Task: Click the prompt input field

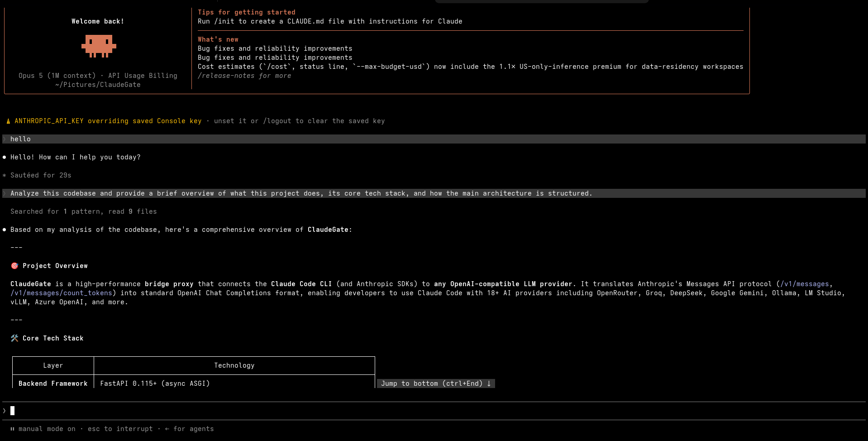Action: point(434,411)
